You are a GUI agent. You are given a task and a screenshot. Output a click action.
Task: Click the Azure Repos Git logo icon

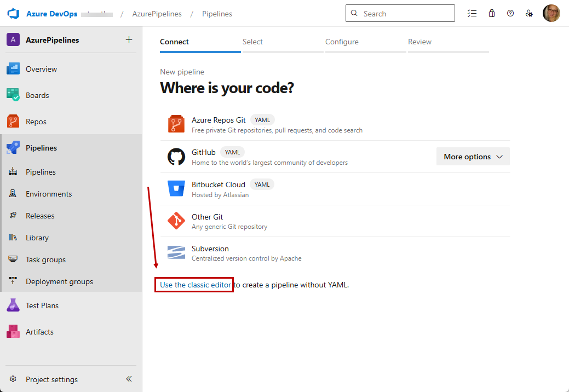[x=176, y=124]
